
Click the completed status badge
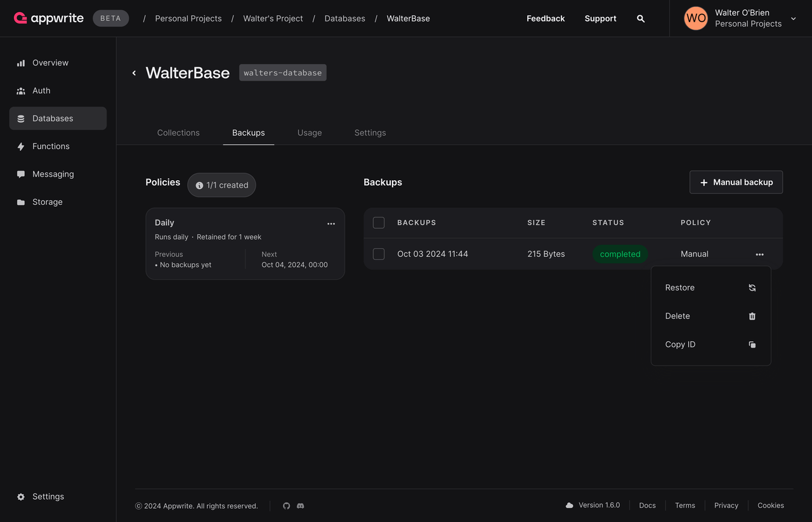click(x=620, y=254)
